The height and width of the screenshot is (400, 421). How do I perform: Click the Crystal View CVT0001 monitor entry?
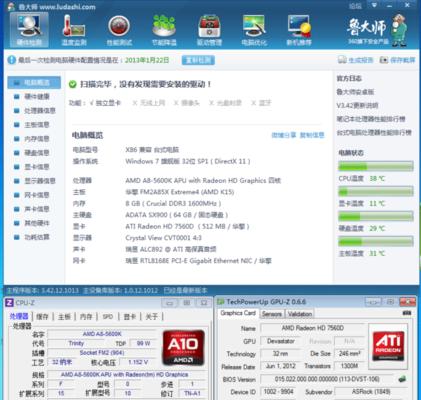click(163, 238)
